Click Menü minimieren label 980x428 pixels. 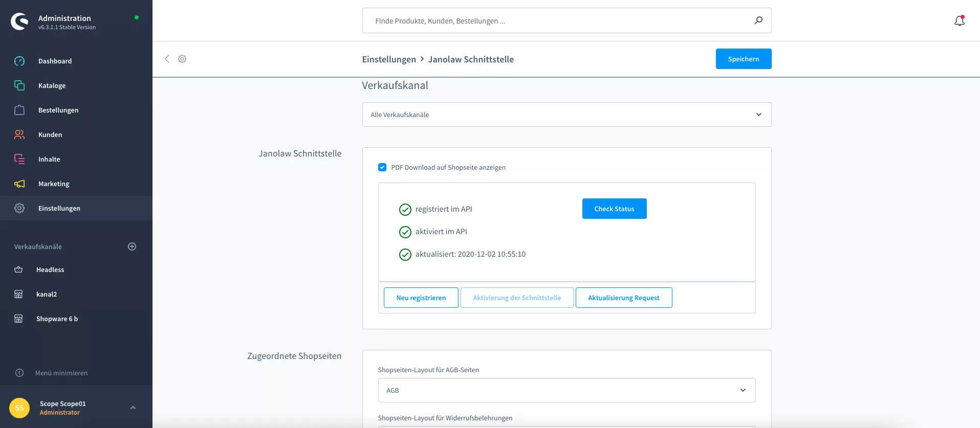pos(61,373)
